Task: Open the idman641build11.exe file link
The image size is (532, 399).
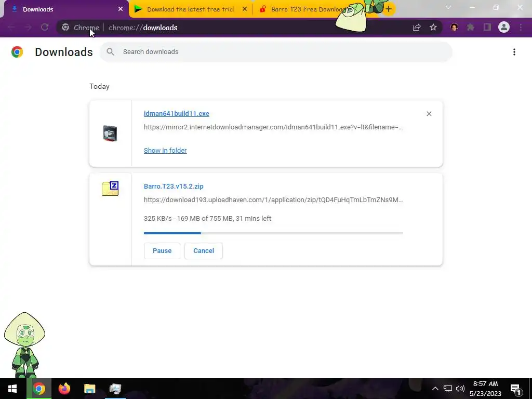Action: pos(177,114)
